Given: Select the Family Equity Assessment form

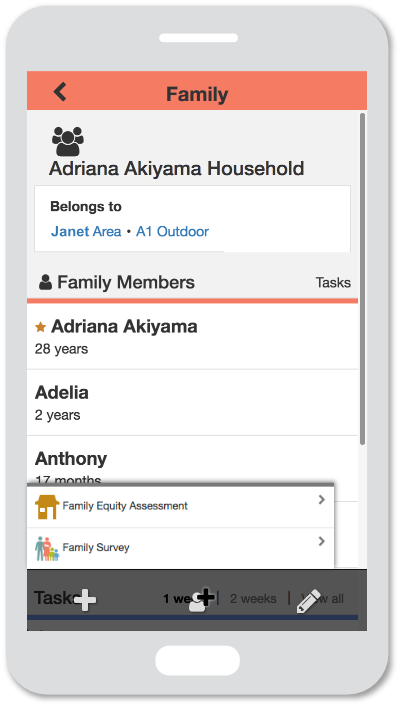Looking at the screenshot, I should pos(180,507).
